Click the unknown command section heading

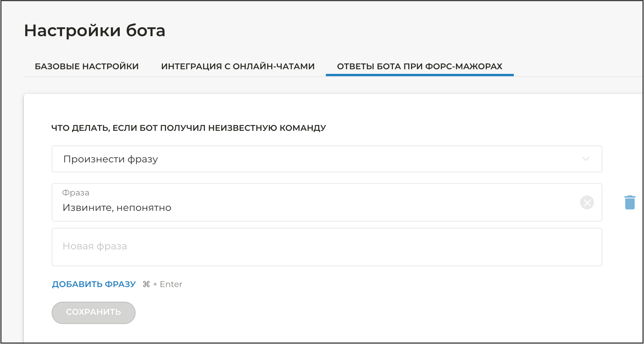[188, 128]
